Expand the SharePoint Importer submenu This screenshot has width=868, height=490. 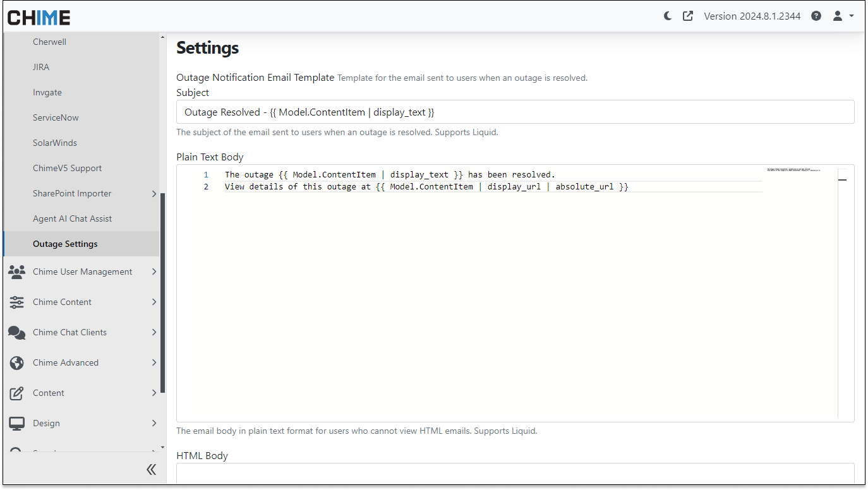point(154,194)
